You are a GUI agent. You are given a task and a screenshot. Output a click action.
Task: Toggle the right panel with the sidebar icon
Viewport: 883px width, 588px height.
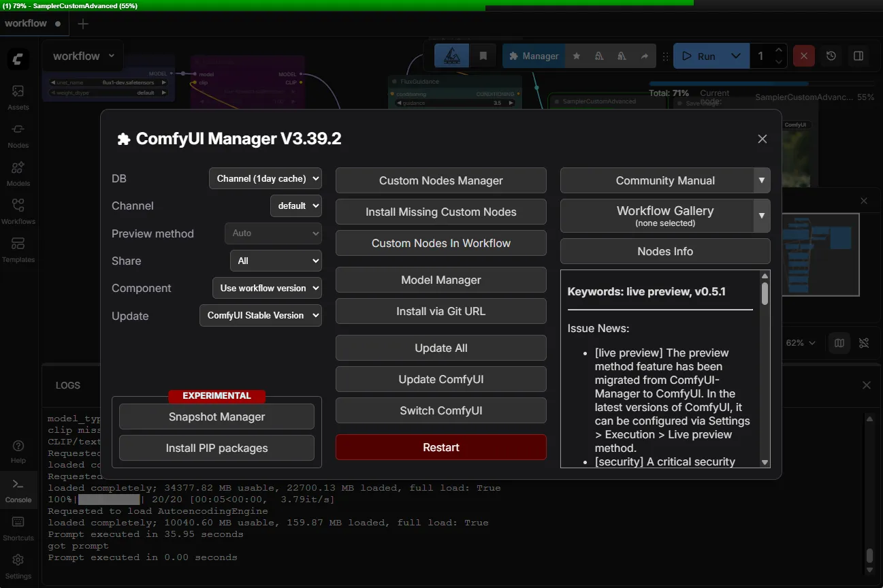pyautogui.click(x=858, y=56)
